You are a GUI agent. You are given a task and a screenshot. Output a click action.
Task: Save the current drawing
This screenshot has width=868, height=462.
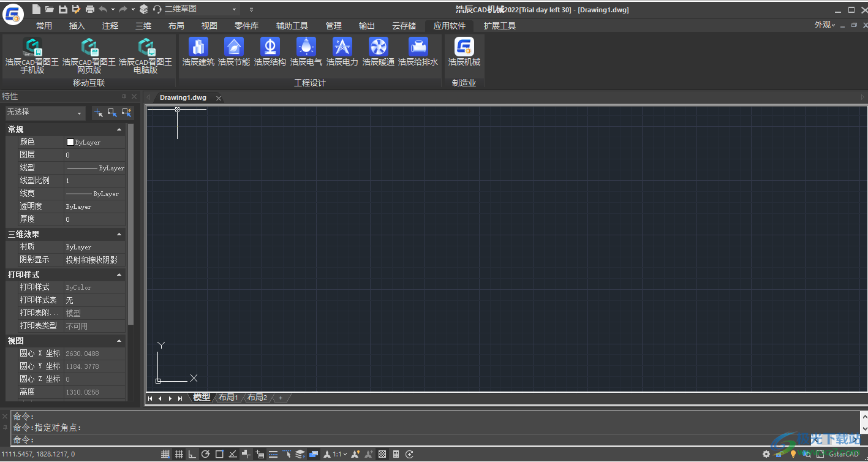(x=62, y=9)
